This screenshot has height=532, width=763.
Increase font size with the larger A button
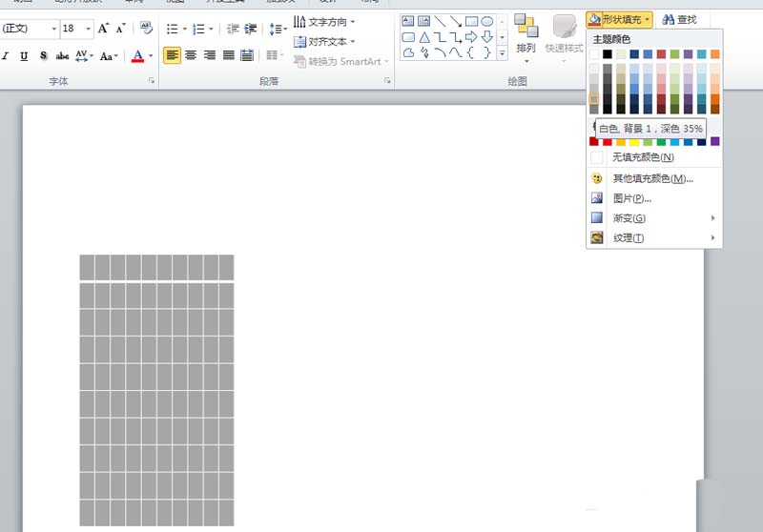click(x=103, y=29)
